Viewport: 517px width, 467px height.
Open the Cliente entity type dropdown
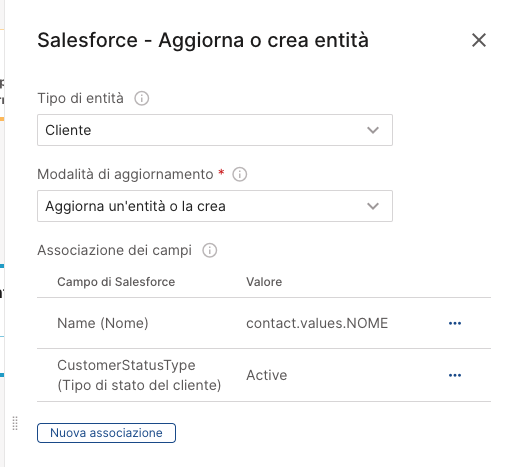[215, 130]
